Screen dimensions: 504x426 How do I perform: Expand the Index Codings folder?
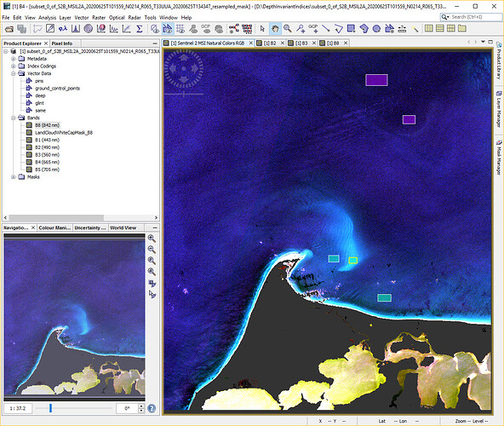coord(13,66)
